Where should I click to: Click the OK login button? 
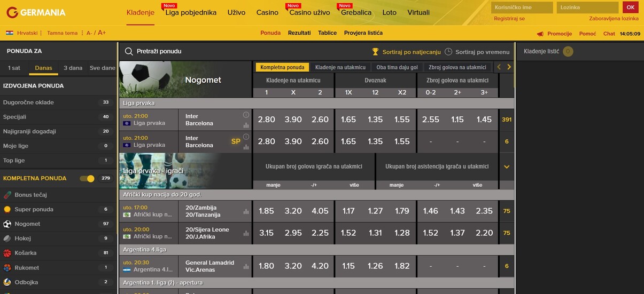click(x=631, y=7)
